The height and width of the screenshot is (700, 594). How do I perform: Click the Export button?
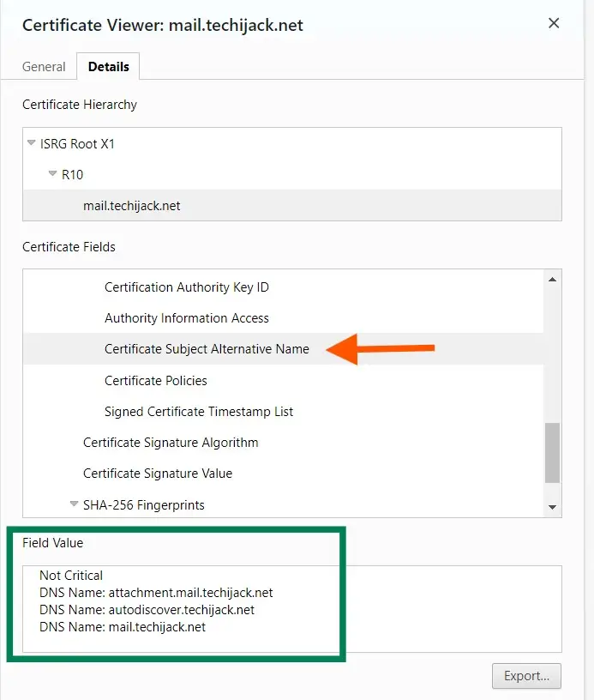[x=526, y=675]
